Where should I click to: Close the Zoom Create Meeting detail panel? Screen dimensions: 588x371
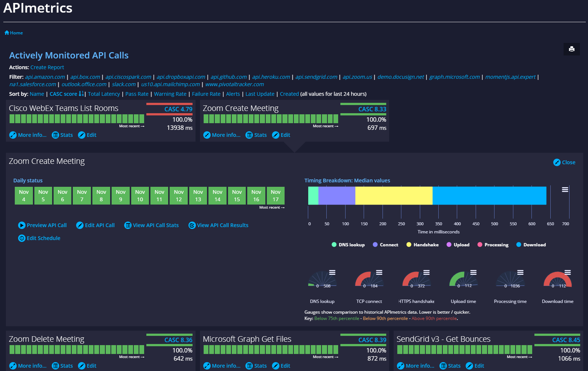tap(564, 162)
